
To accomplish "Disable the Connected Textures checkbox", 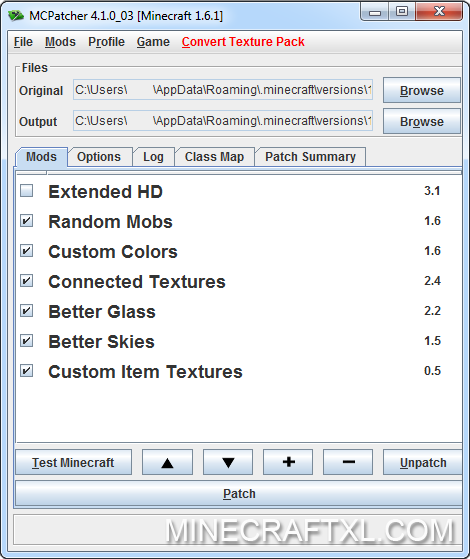I will coord(27,281).
